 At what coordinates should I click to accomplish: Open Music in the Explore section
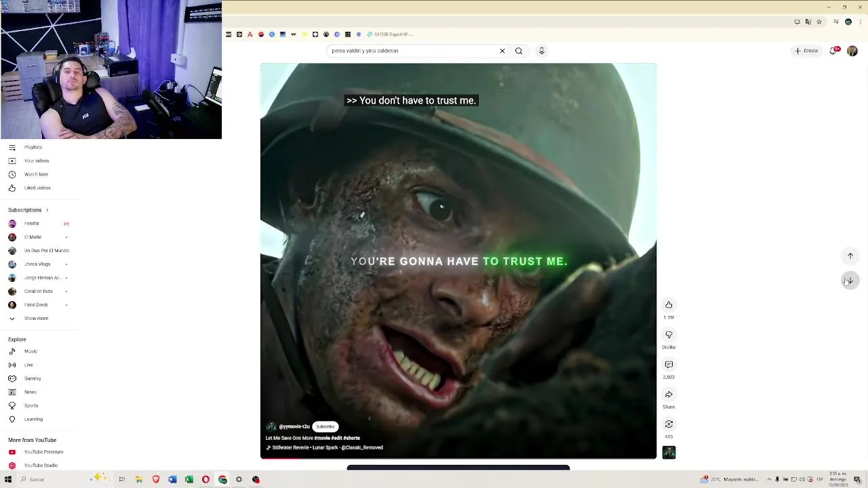point(31,351)
